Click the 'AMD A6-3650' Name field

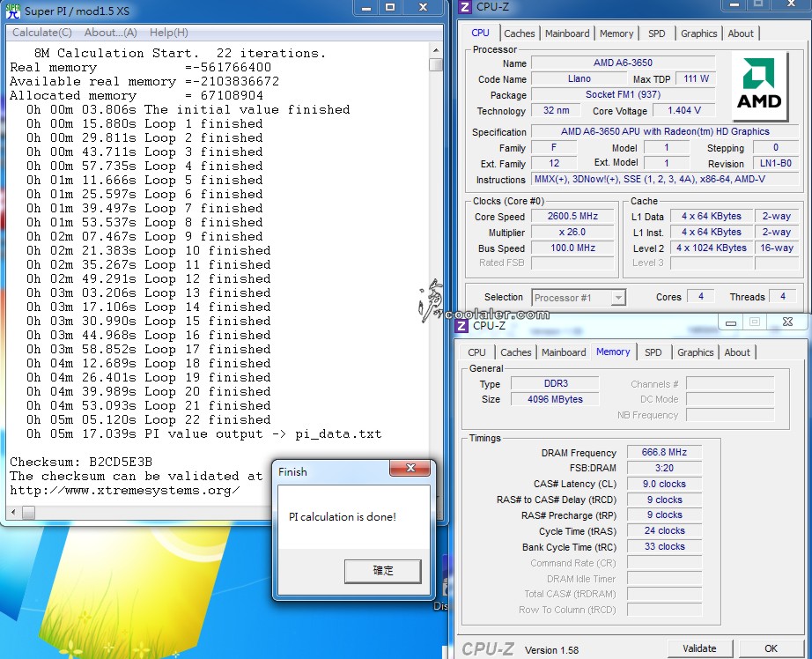pos(623,63)
